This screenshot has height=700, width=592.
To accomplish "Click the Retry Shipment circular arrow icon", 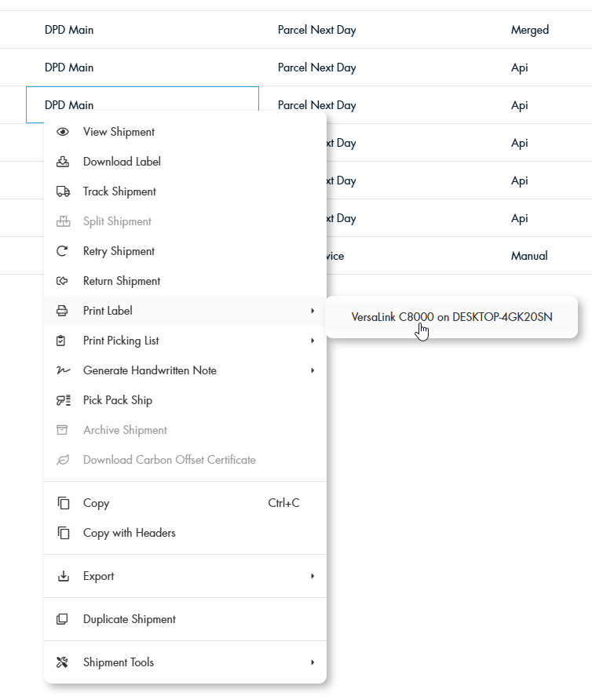I will (63, 251).
